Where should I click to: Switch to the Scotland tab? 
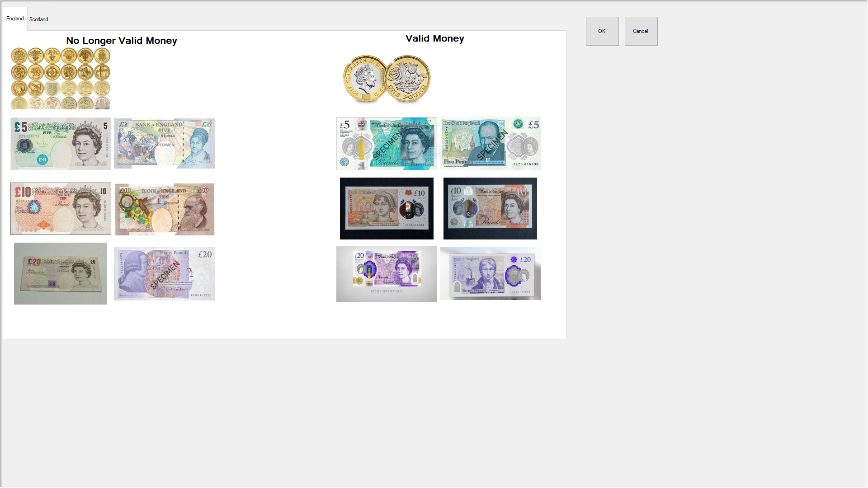[x=39, y=19]
